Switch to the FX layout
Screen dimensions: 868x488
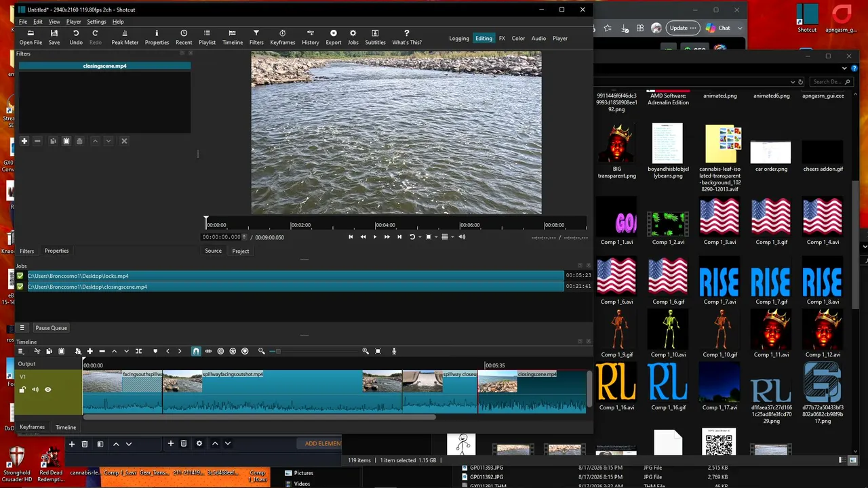502,39
